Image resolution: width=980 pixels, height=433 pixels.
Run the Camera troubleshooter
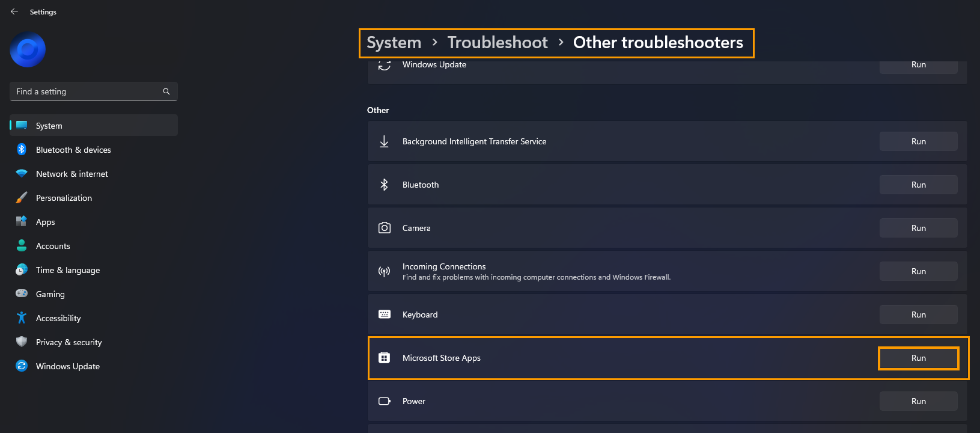(x=919, y=228)
